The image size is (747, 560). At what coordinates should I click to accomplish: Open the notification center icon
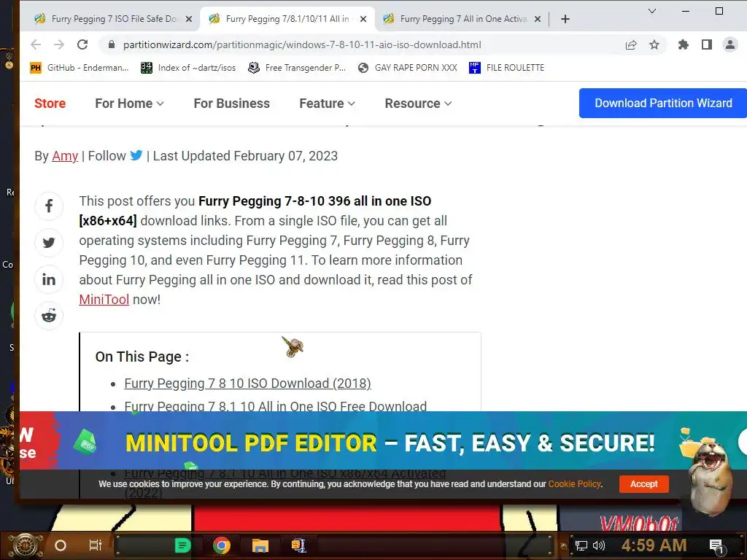(x=716, y=546)
